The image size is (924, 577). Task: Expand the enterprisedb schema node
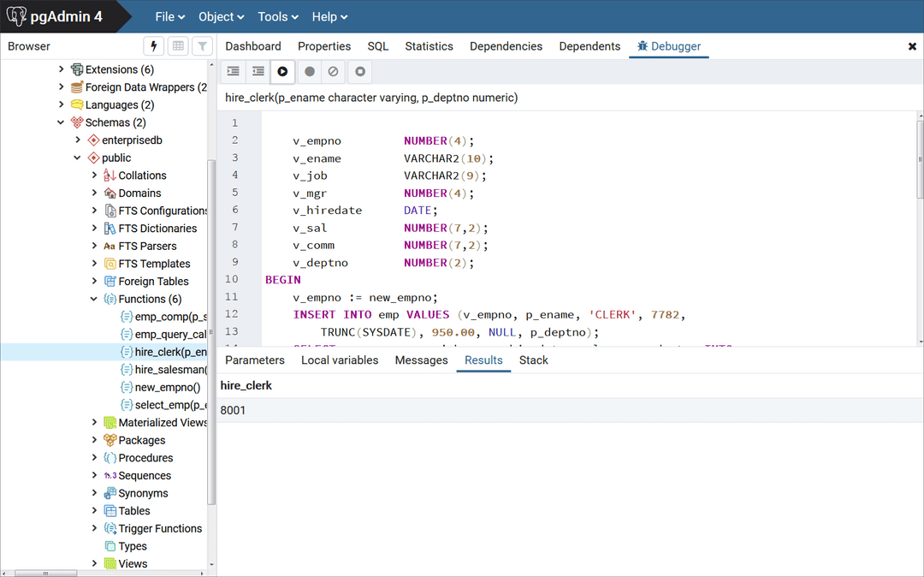[x=78, y=140]
